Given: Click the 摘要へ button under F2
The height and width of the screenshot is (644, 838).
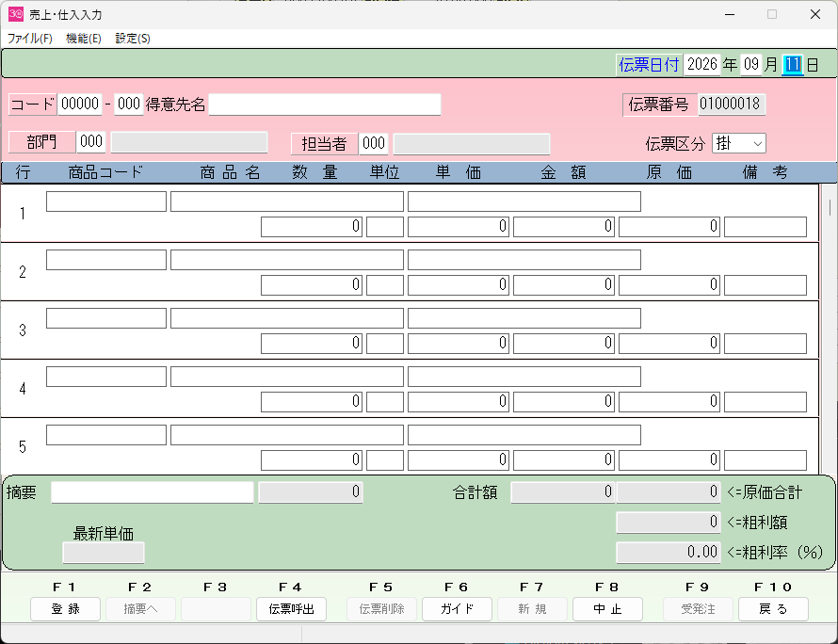Looking at the screenshot, I should pyautogui.click(x=140, y=609).
